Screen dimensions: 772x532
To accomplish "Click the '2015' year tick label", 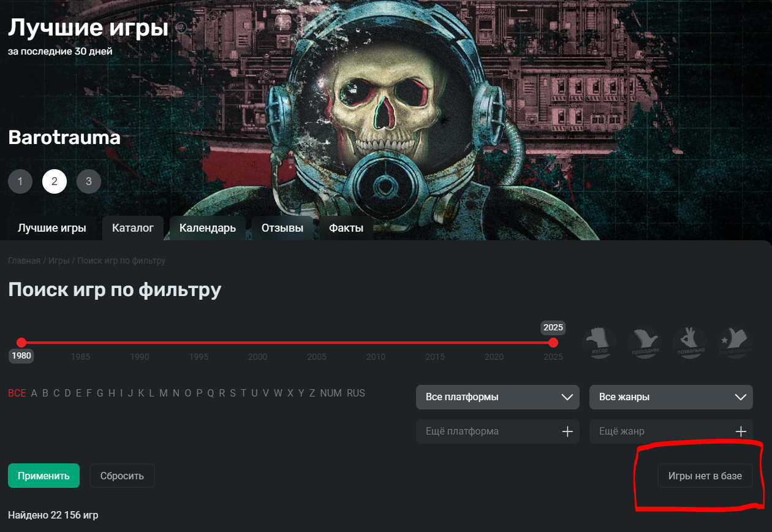I will (435, 357).
